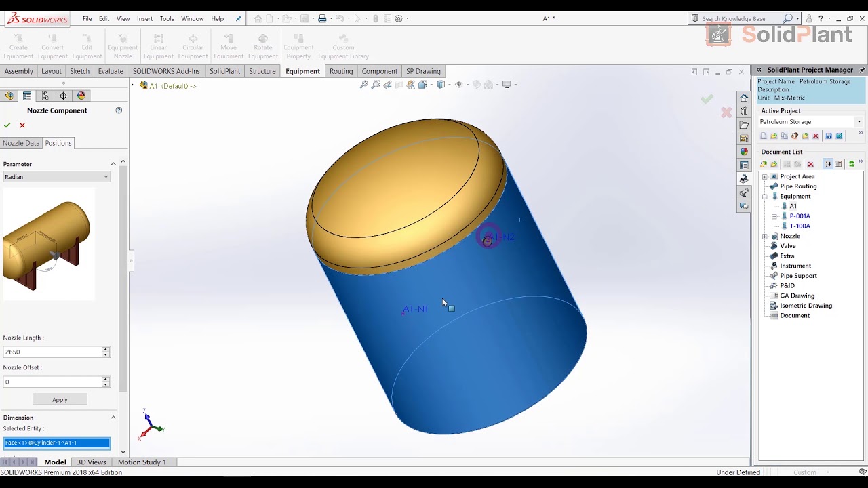Cancel the Nozzle Component with red X
The height and width of the screenshot is (488, 868).
(x=22, y=125)
